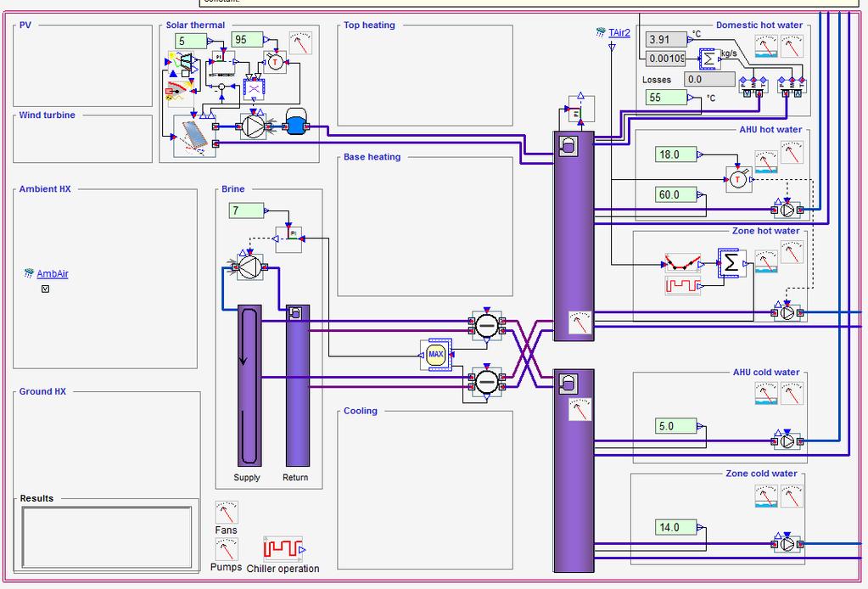Image resolution: width=868 pixels, height=589 pixels.
Task: Select the MAX signal block
Action: (x=436, y=355)
